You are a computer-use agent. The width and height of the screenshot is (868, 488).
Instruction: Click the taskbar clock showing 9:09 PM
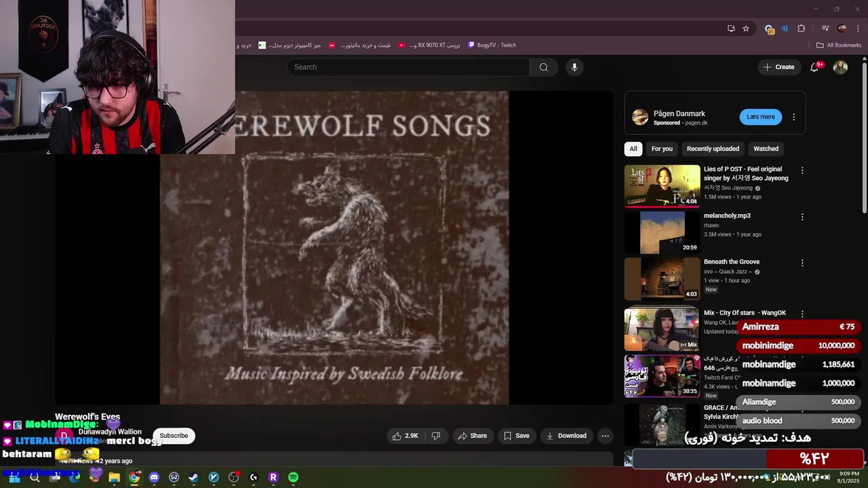pyautogui.click(x=849, y=477)
